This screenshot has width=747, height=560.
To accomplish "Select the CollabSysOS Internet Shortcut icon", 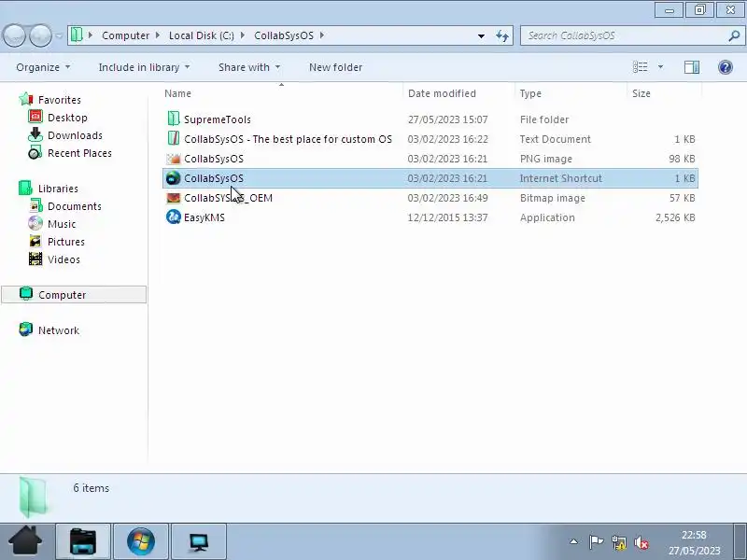I will click(x=174, y=178).
